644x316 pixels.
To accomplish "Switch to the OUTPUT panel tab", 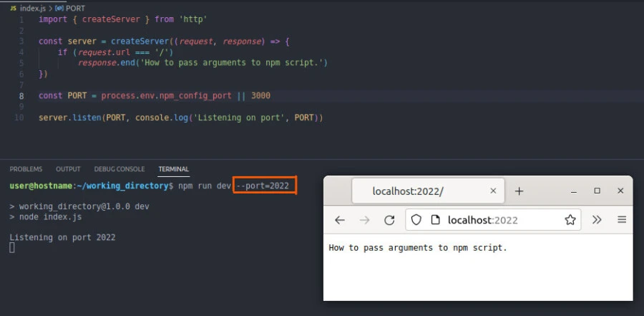I will [x=68, y=169].
